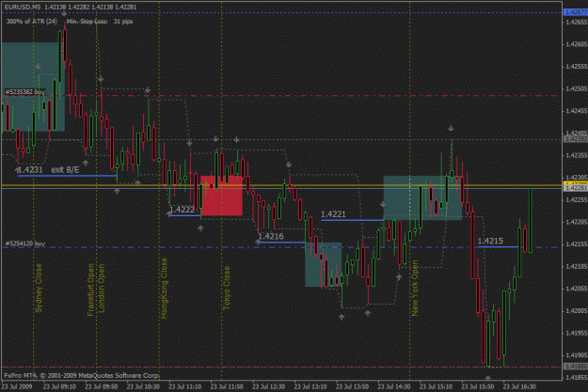The width and height of the screenshot is (588, 392).
Task: Click '23 Jul 09:50' on time axis
Action: tap(102, 386)
